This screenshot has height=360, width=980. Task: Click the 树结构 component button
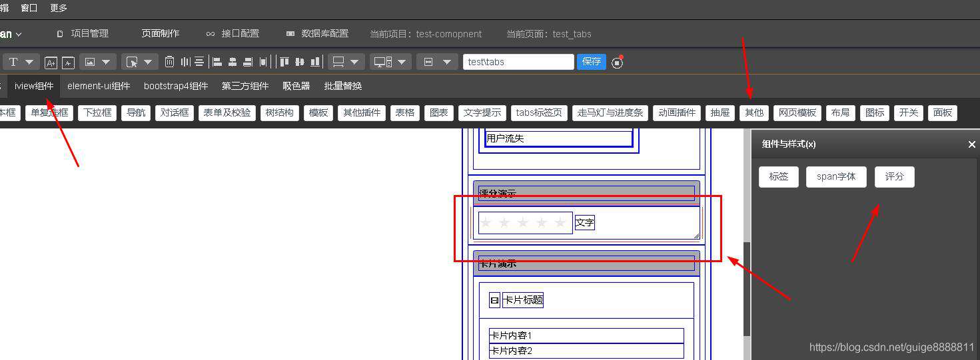(280, 112)
